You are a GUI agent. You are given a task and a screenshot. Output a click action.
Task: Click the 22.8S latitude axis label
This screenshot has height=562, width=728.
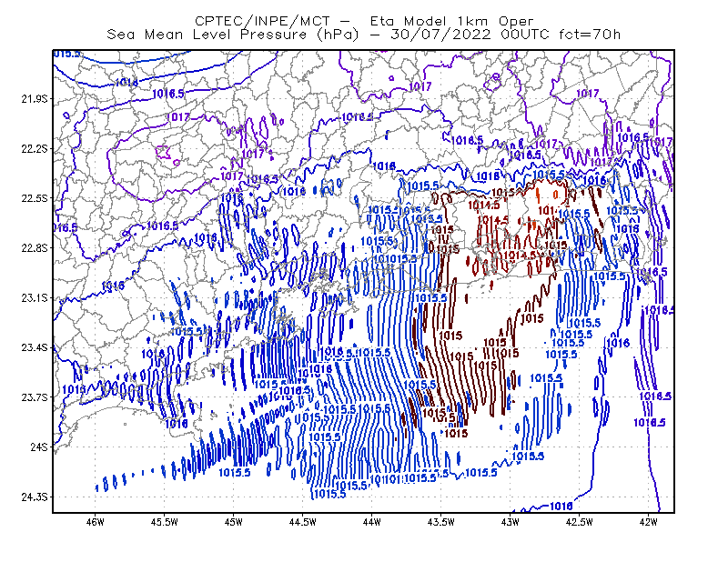[35, 248]
